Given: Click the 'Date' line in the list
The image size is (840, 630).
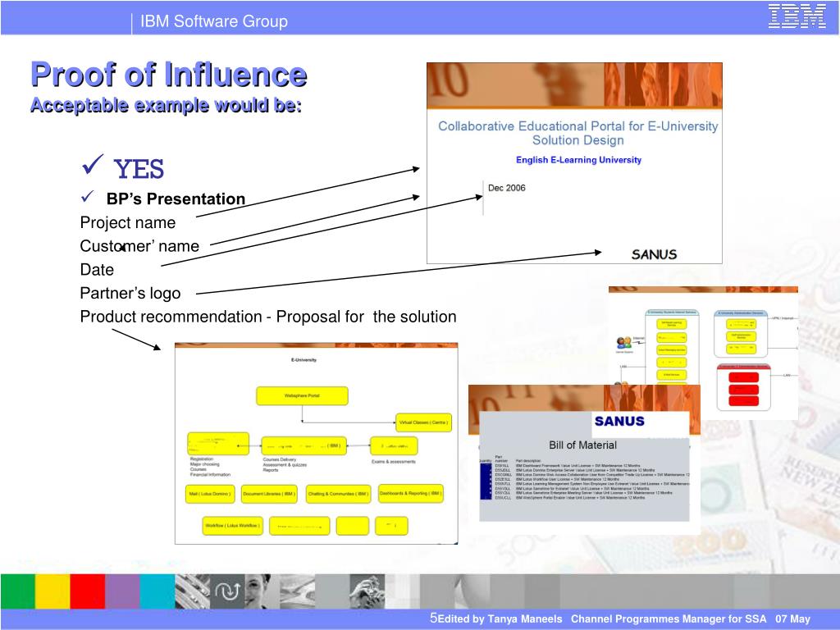Looking at the screenshot, I should 97,269.
